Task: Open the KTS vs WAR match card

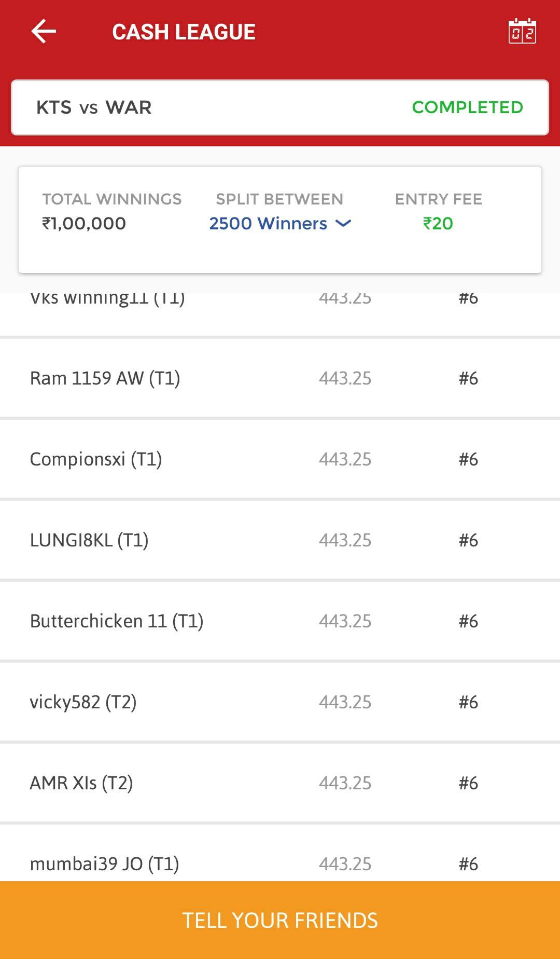Action: (x=280, y=107)
